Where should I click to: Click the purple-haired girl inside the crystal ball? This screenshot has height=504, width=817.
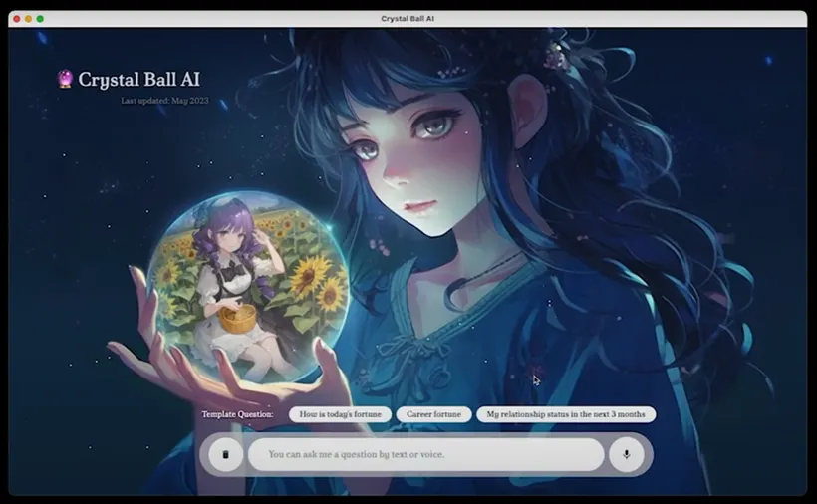click(x=230, y=269)
